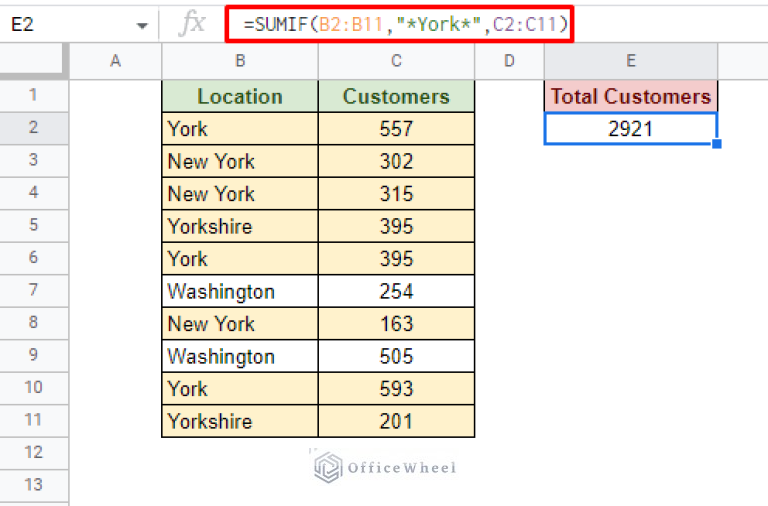This screenshot has height=506, width=768.
Task: Select the Yorkshire cell in row 5
Action: click(240, 226)
